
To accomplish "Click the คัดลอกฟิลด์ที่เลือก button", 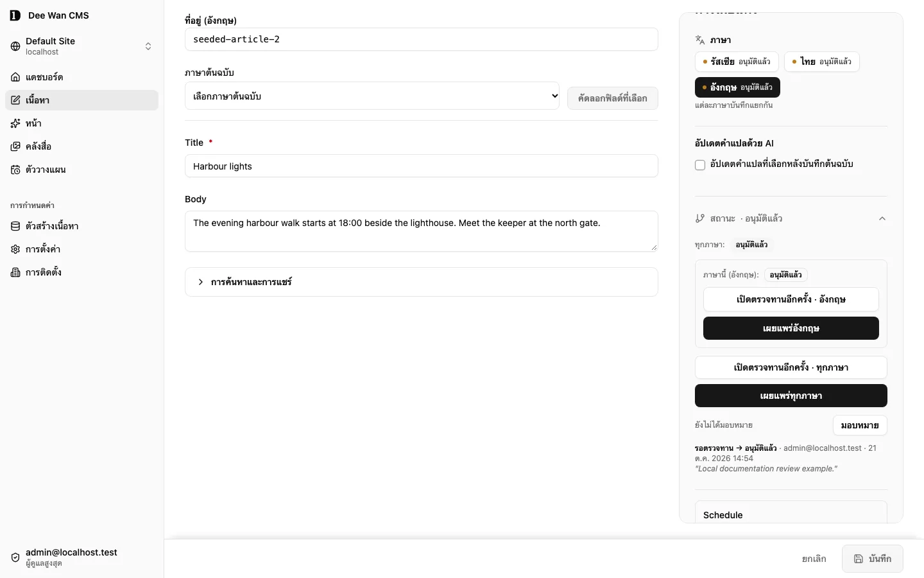I will (613, 98).
